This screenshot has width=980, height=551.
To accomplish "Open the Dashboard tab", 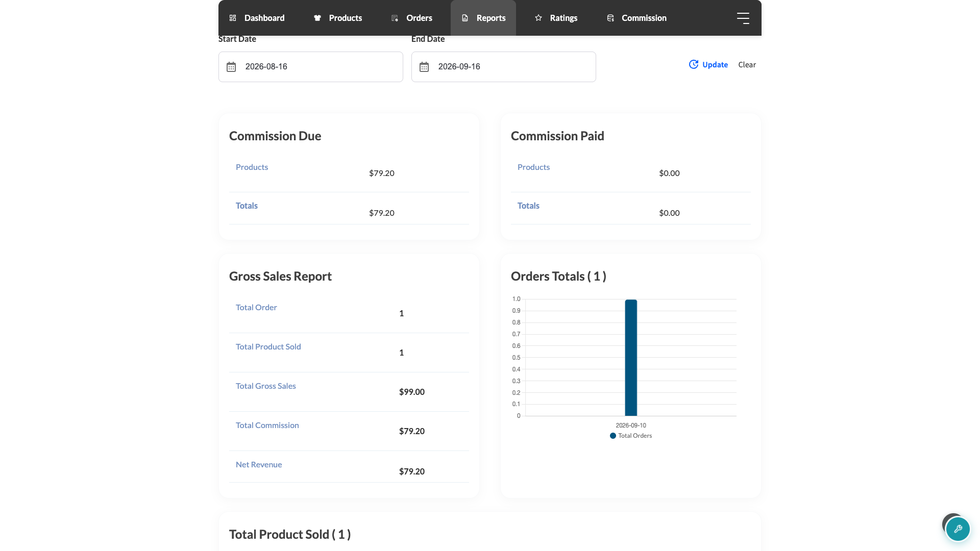I will point(257,18).
